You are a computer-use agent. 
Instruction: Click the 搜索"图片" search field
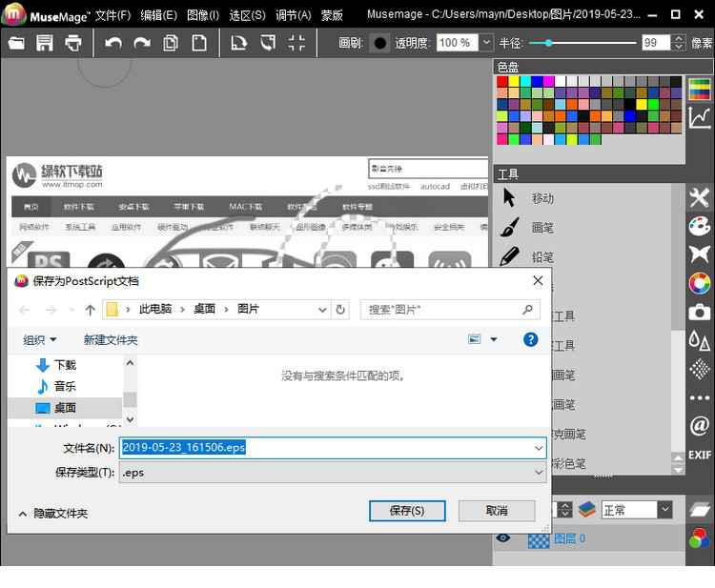pyautogui.click(x=442, y=310)
